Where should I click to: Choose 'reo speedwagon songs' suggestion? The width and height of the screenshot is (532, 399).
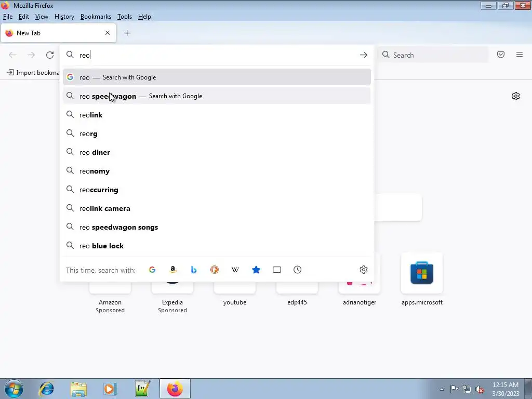coord(217,227)
